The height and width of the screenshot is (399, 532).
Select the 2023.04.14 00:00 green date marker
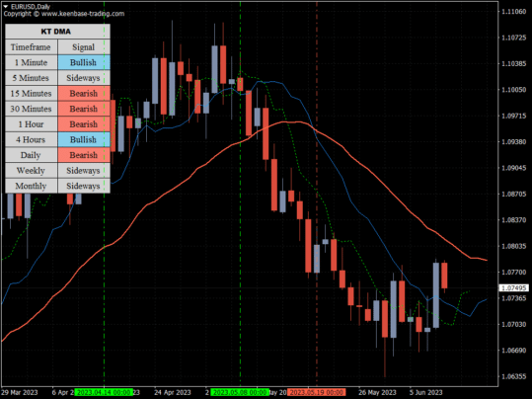104,392
